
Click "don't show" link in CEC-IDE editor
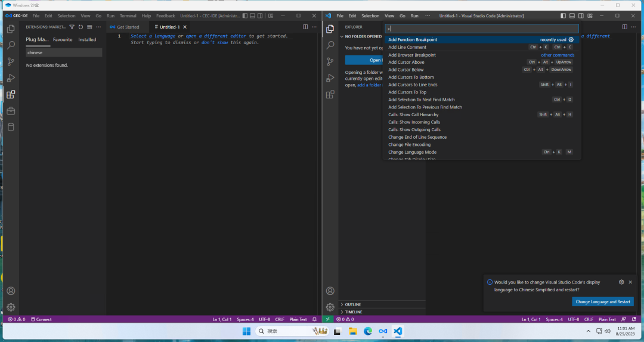click(x=215, y=42)
